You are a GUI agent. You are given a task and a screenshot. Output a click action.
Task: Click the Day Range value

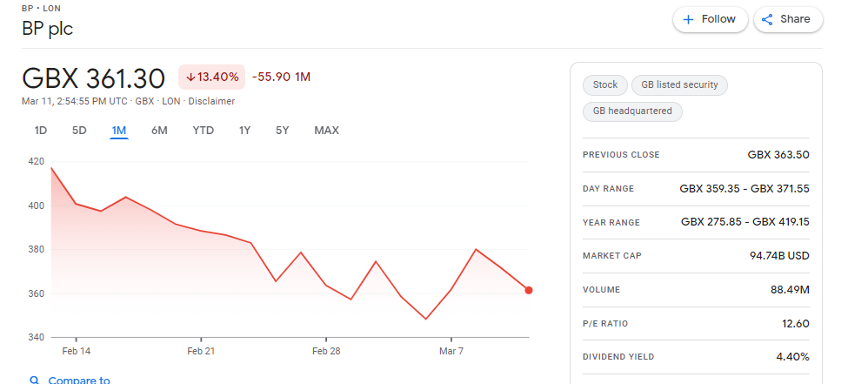pyautogui.click(x=744, y=188)
